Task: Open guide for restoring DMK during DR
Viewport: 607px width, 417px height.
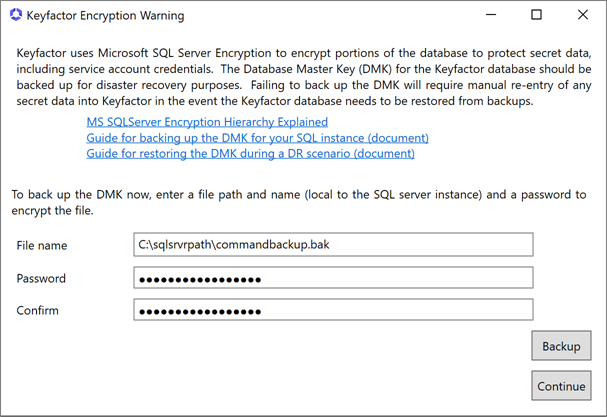Action: tap(250, 154)
